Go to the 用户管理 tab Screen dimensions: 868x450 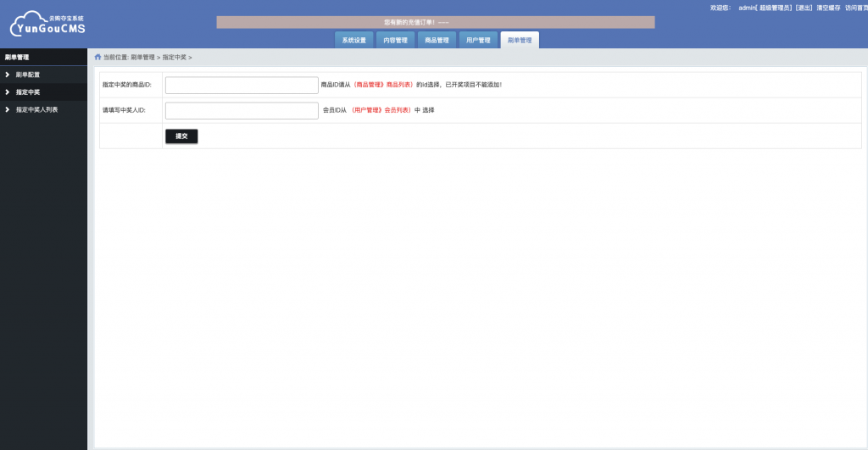coord(478,40)
